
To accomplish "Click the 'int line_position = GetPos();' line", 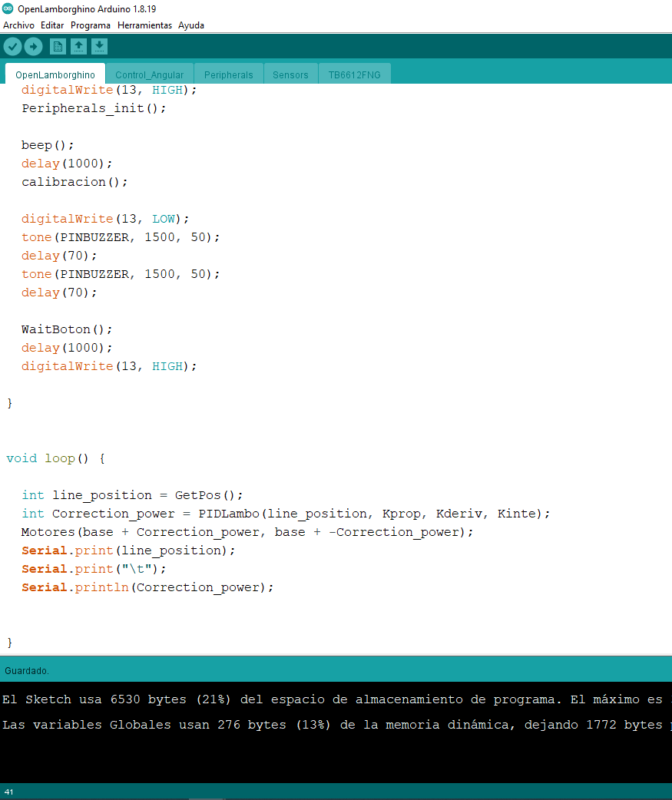I will click(x=132, y=495).
